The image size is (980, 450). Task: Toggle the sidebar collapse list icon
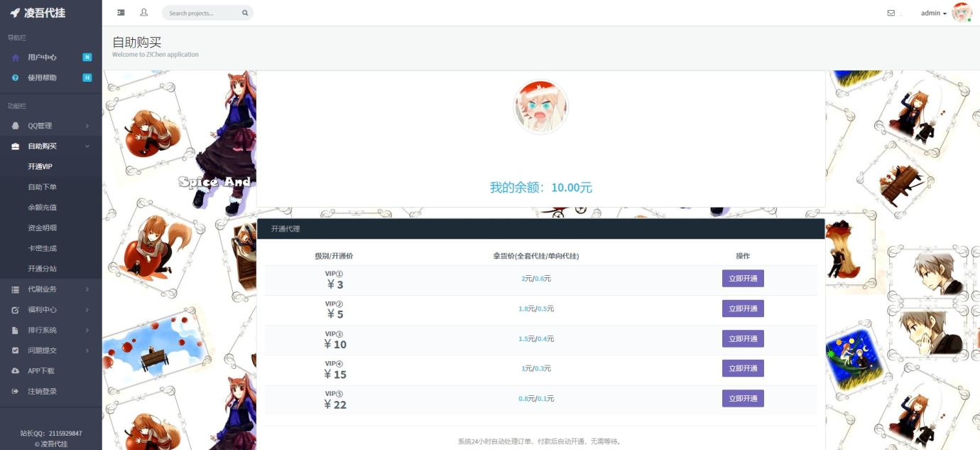(121, 13)
